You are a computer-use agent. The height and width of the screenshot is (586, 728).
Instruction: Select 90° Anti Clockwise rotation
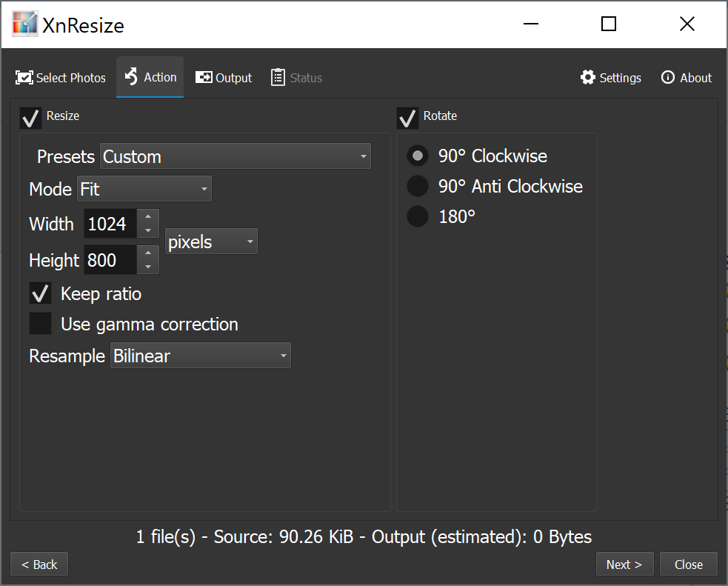(x=418, y=187)
